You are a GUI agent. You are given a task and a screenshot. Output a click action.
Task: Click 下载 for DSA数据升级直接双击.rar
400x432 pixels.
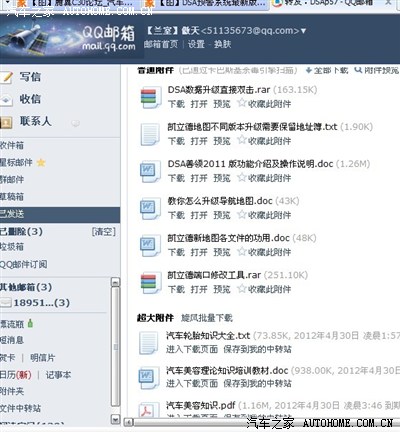point(176,104)
